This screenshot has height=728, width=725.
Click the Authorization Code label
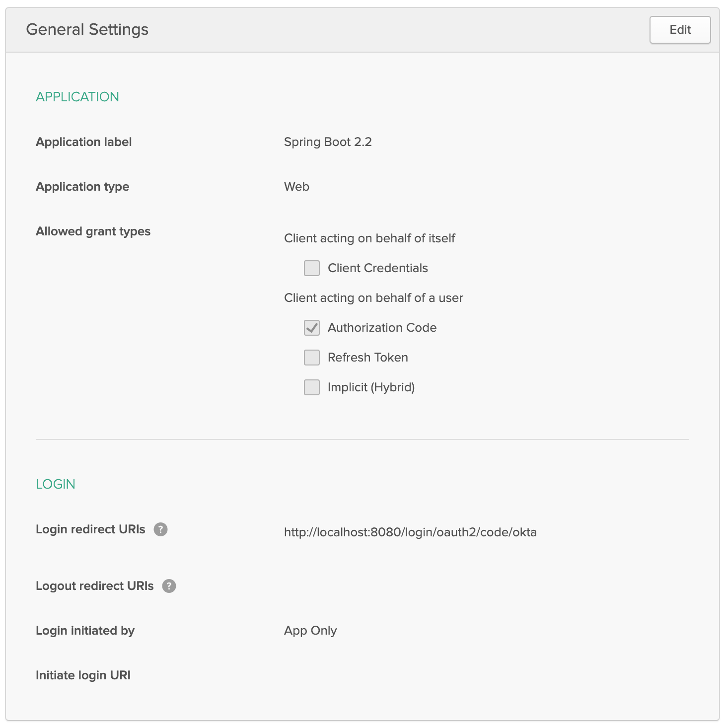382,328
